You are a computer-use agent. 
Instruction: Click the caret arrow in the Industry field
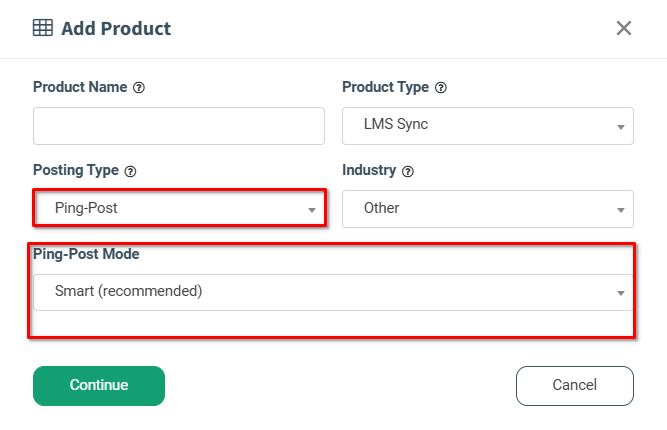(x=621, y=210)
